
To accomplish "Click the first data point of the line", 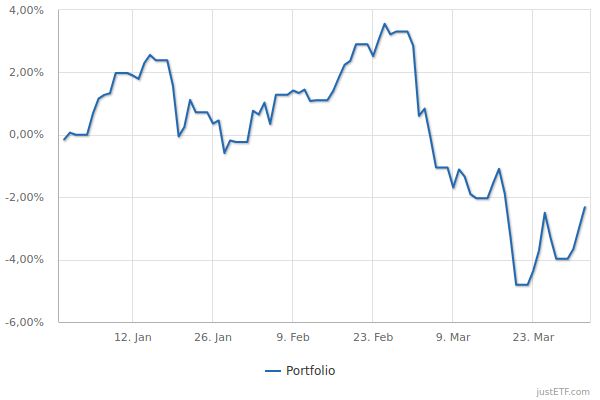I will point(64,139).
